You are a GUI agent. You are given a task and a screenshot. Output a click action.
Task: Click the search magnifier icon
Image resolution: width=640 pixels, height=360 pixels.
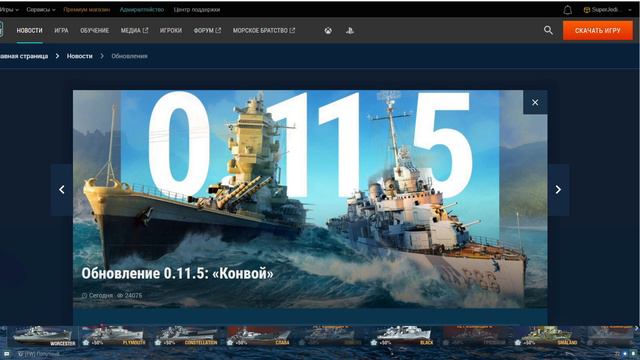coord(548,30)
